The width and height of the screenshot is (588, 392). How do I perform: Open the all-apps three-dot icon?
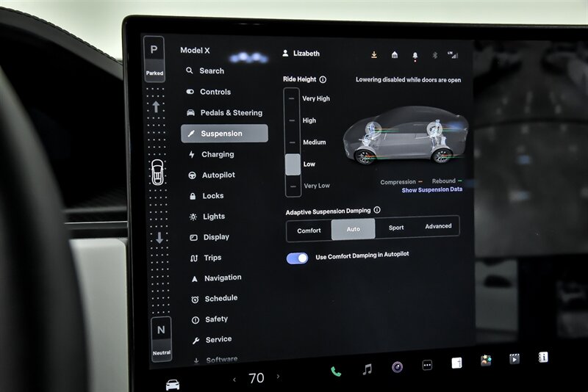point(427,365)
